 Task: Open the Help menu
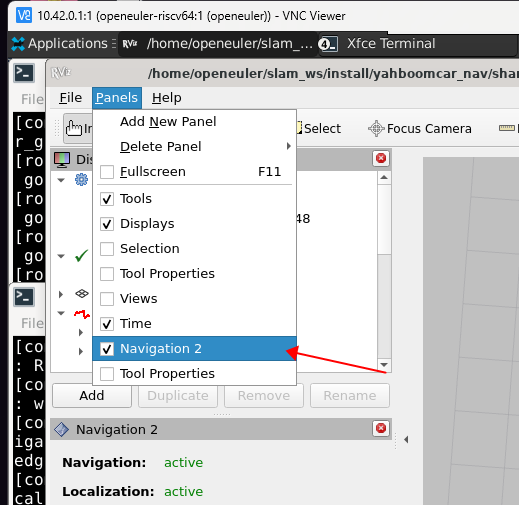click(x=167, y=98)
